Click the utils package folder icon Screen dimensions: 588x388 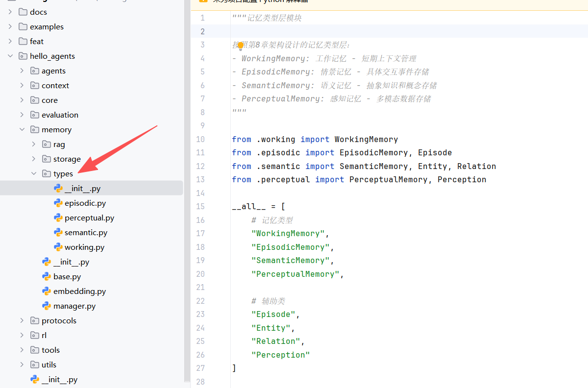(x=35, y=364)
